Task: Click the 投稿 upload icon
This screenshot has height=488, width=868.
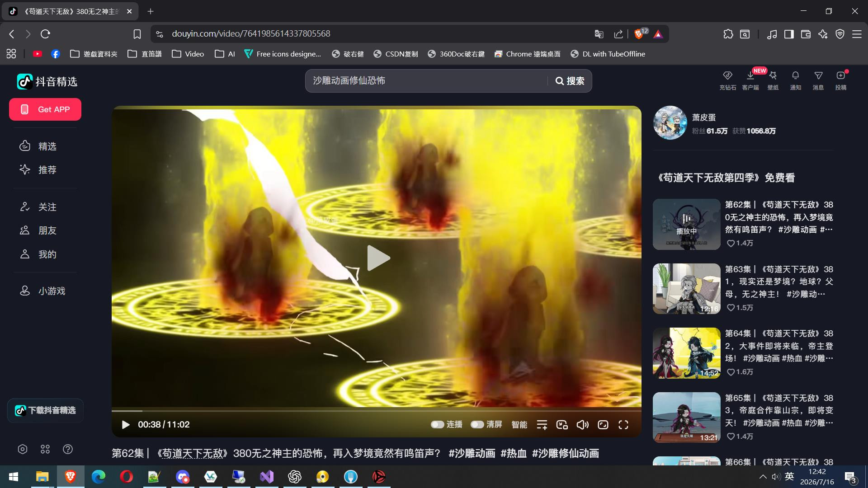Action: (841, 80)
